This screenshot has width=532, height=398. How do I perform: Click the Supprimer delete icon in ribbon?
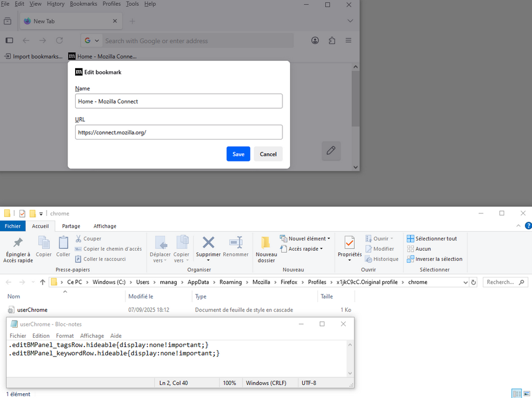pos(208,242)
